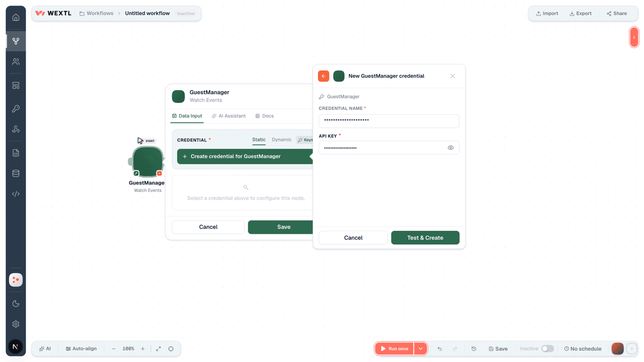Focus the Credential Name field

(389, 121)
